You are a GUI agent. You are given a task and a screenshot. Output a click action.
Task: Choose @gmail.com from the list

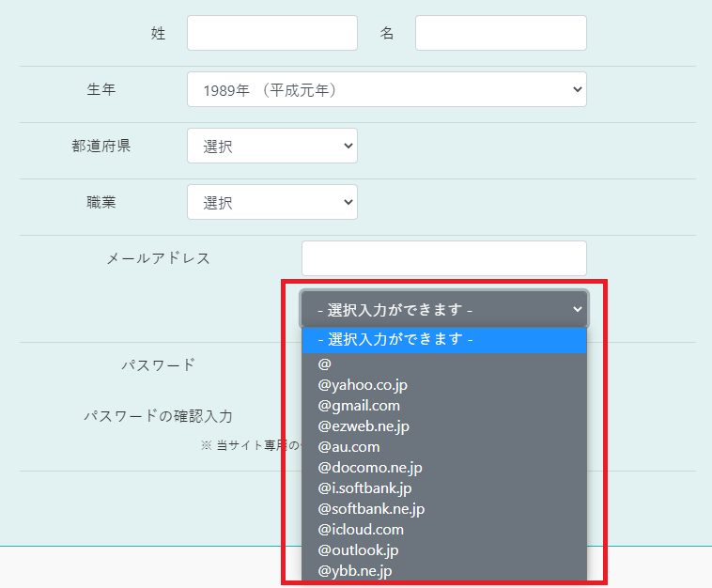click(x=444, y=406)
